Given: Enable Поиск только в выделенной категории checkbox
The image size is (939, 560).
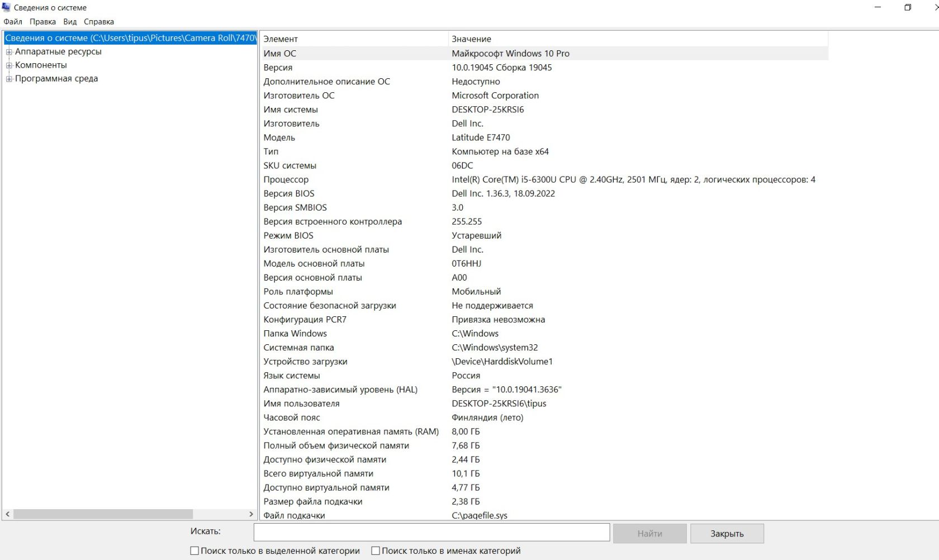Looking at the screenshot, I should pos(195,550).
